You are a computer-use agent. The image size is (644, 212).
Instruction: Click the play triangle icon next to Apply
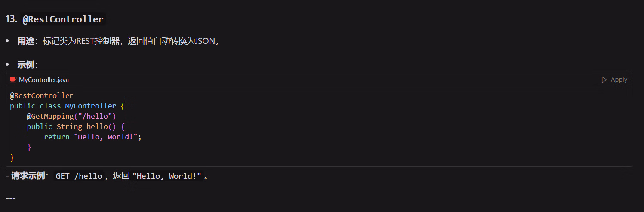pyautogui.click(x=604, y=80)
